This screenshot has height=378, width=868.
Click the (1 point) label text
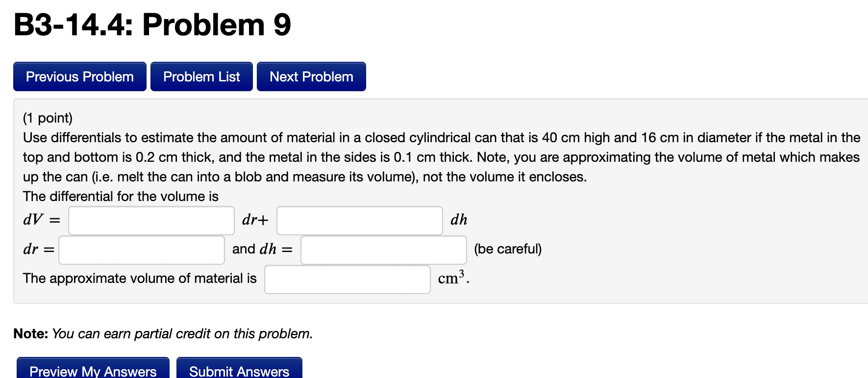point(47,118)
